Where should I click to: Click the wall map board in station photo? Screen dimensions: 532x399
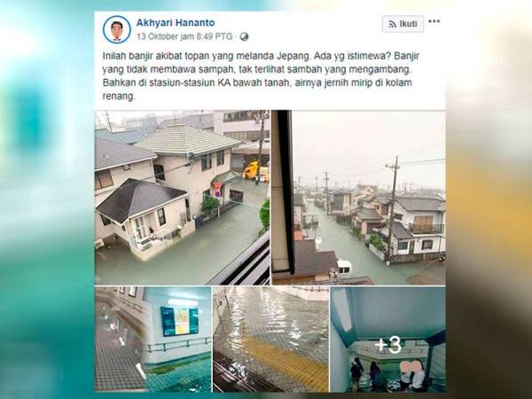179,321
